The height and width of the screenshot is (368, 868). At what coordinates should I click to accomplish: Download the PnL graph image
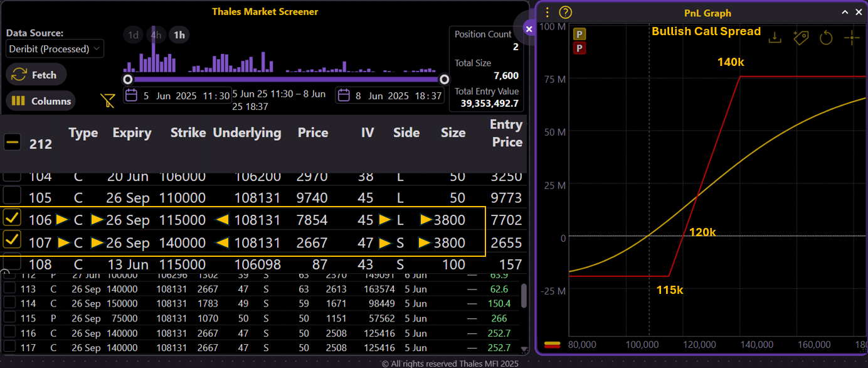pyautogui.click(x=775, y=38)
